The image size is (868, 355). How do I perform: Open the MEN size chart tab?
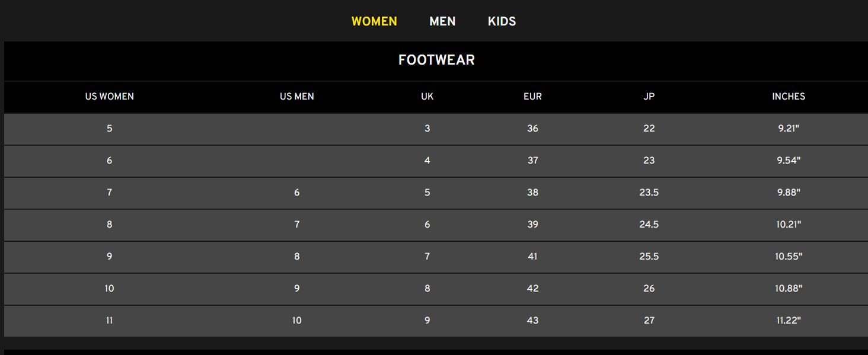pyautogui.click(x=442, y=21)
